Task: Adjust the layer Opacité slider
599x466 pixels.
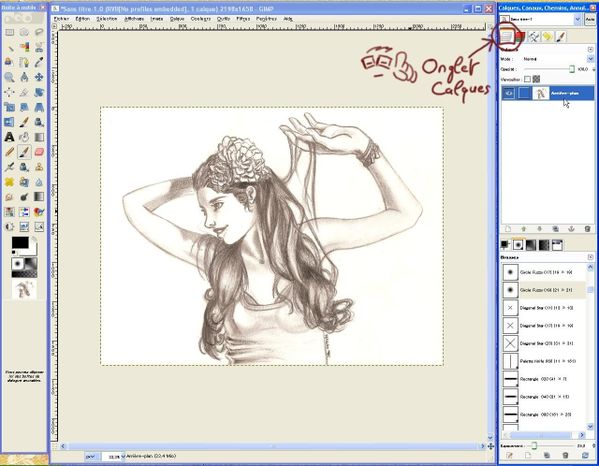Action: pyautogui.click(x=549, y=69)
